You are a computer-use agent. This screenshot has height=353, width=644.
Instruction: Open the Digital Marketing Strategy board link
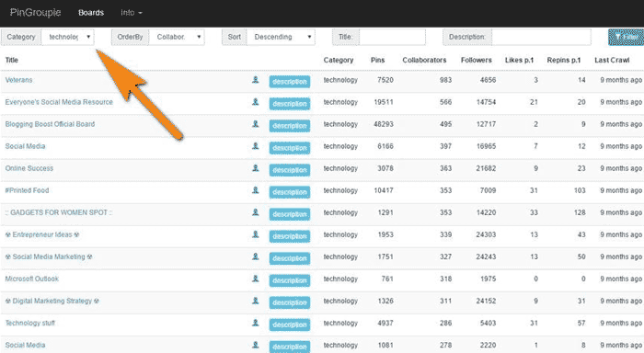click(x=52, y=301)
